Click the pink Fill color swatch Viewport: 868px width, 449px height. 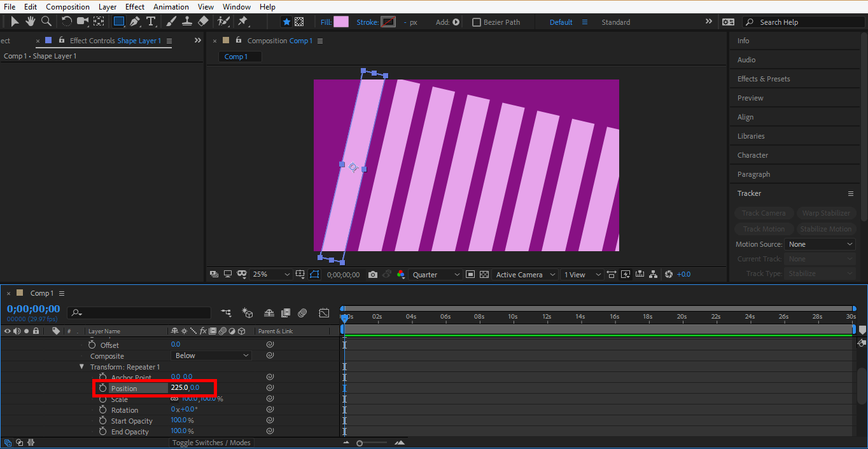point(341,22)
